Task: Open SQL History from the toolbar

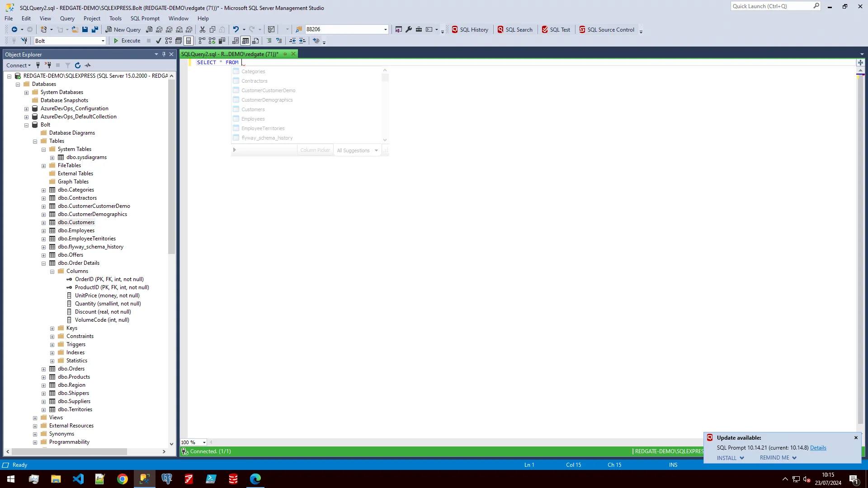Action: pos(470,29)
